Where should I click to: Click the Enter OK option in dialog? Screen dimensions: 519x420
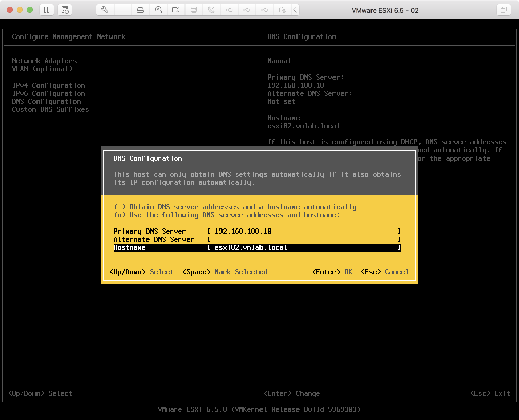pyautogui.click(x=332, y=272)
